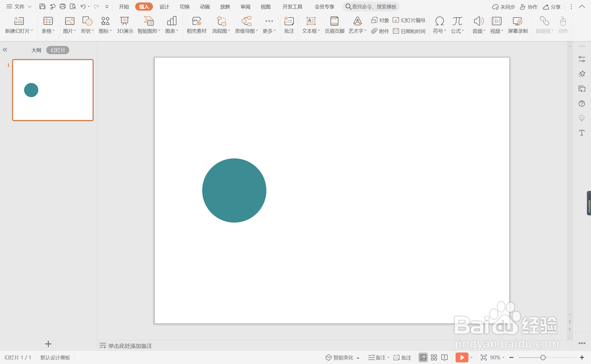Image resolution: width=591 pixels, height=364 pixels.
Task: Switch to the Design ribbon tab
Action: (x=164, y=7)
